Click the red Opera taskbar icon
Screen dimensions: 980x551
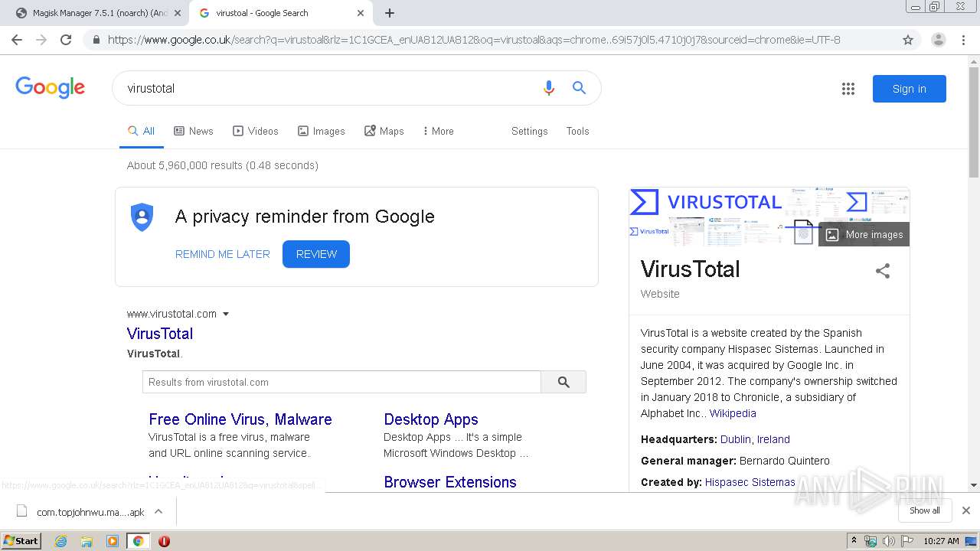(164, 541)
